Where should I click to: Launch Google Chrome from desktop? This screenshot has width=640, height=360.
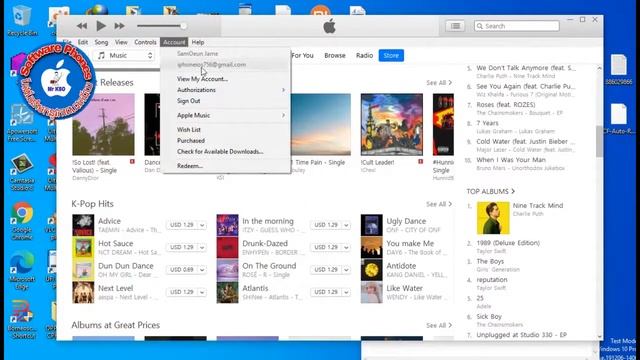click(x=22, y=221)
